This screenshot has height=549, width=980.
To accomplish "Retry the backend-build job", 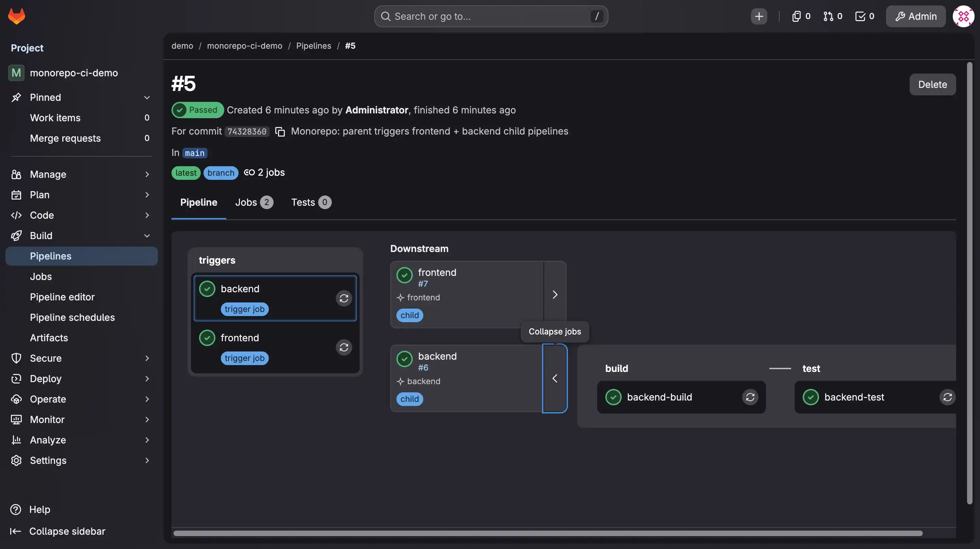I will 750,397.
